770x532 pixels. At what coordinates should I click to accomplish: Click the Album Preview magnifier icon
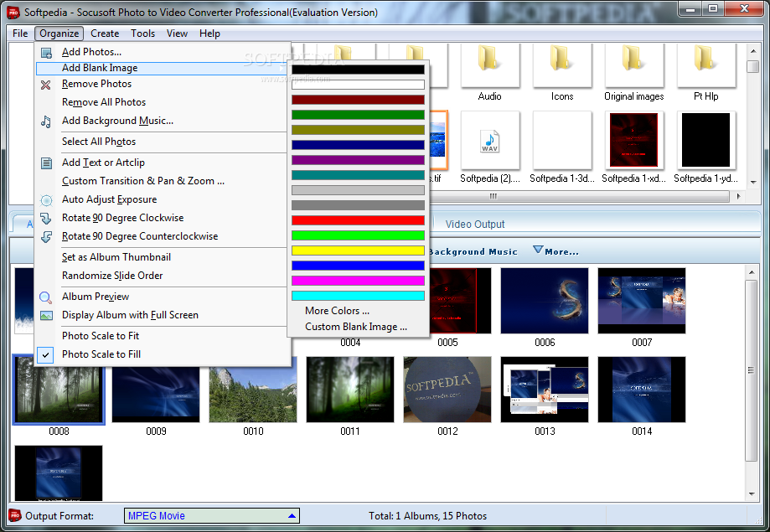[x=46, y=297]
